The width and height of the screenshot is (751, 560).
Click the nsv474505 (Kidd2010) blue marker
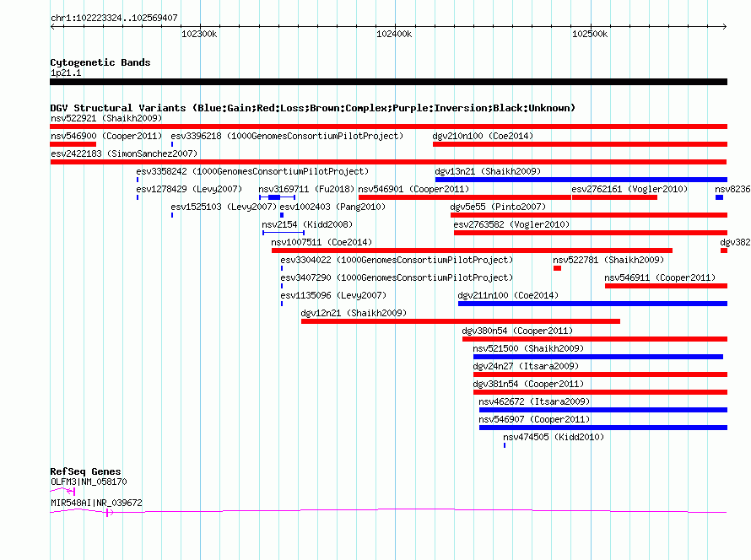505,445
